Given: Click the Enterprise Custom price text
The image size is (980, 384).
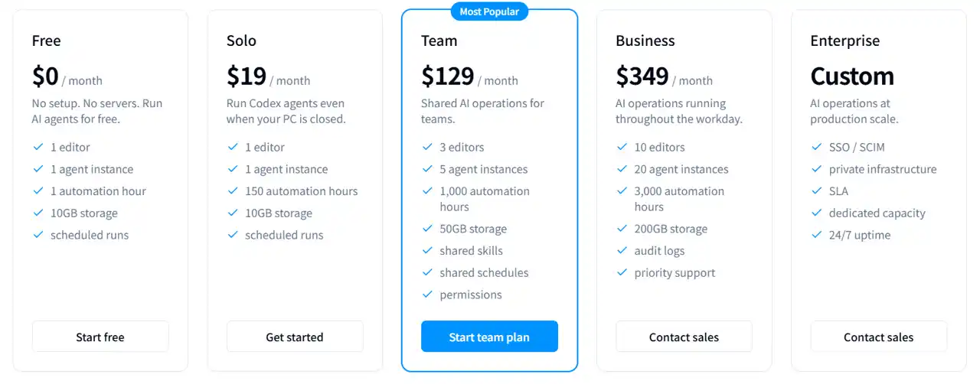Looking at the screenshot, I should click(x=852, y=76).
